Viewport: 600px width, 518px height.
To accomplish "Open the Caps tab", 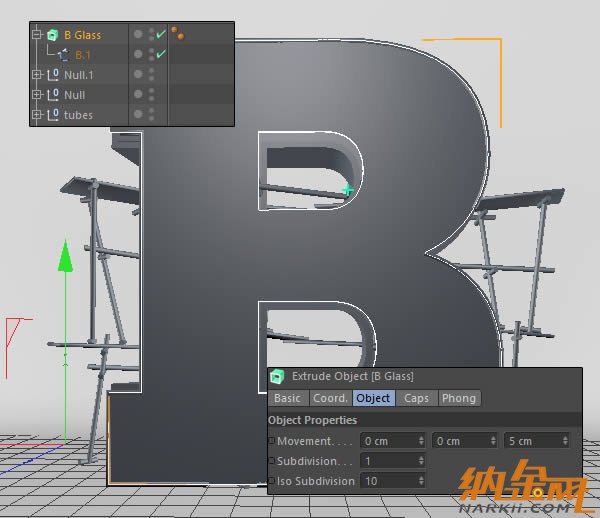I will pyautogui.click(x=416, y=398).
